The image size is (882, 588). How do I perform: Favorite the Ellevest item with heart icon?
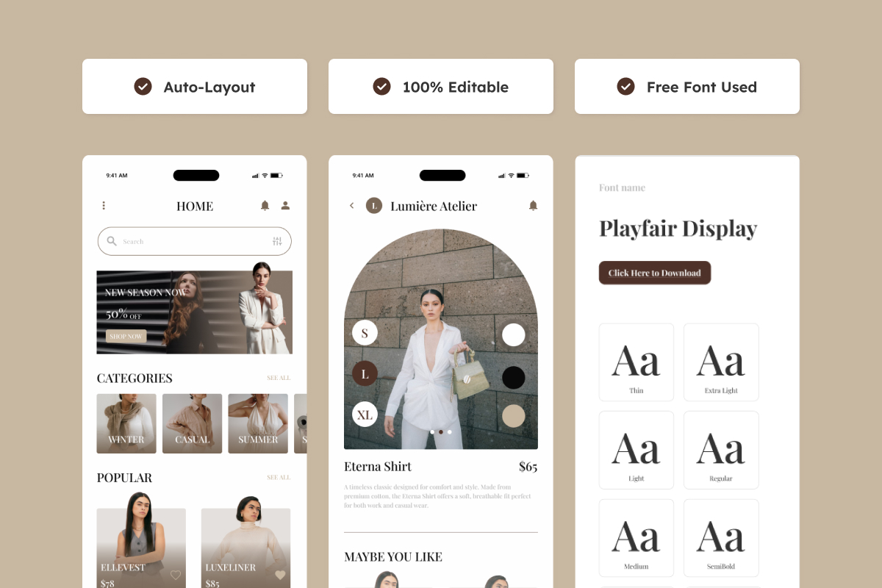point(176,576)
